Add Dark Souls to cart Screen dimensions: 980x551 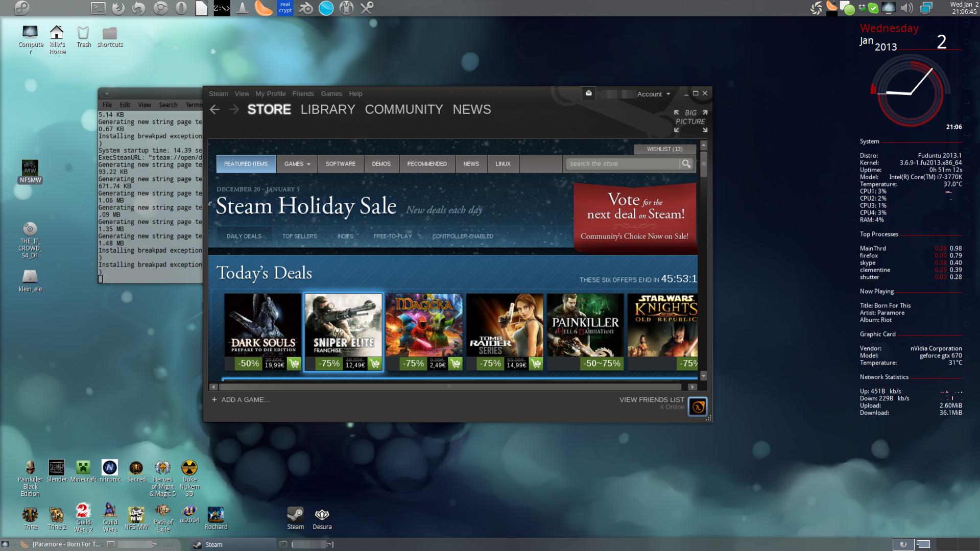coord(294,364)
